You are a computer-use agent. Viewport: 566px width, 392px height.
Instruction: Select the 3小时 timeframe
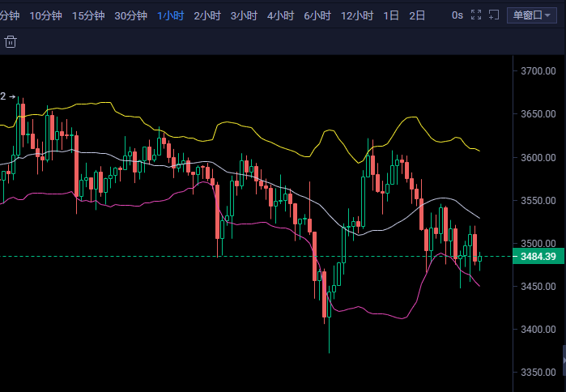pyautogui.click(x=244, y=15)
